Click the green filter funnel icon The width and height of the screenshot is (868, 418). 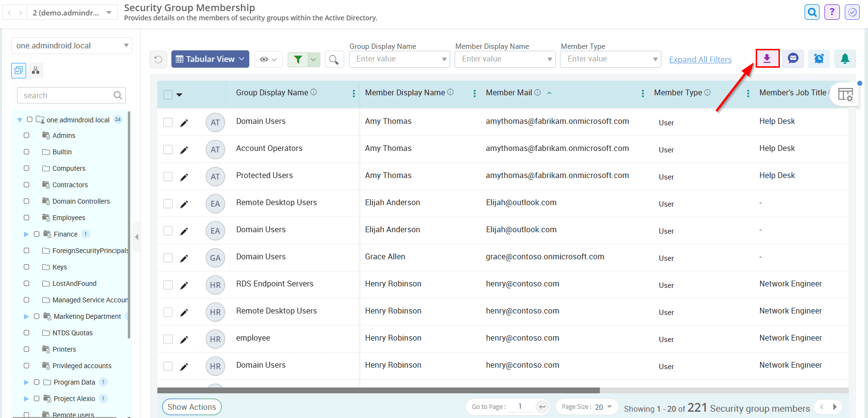pos(298,59)
